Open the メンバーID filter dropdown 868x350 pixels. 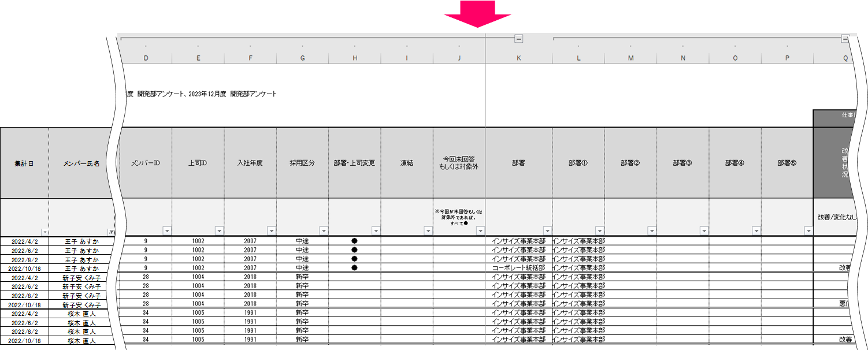(167, 231)
